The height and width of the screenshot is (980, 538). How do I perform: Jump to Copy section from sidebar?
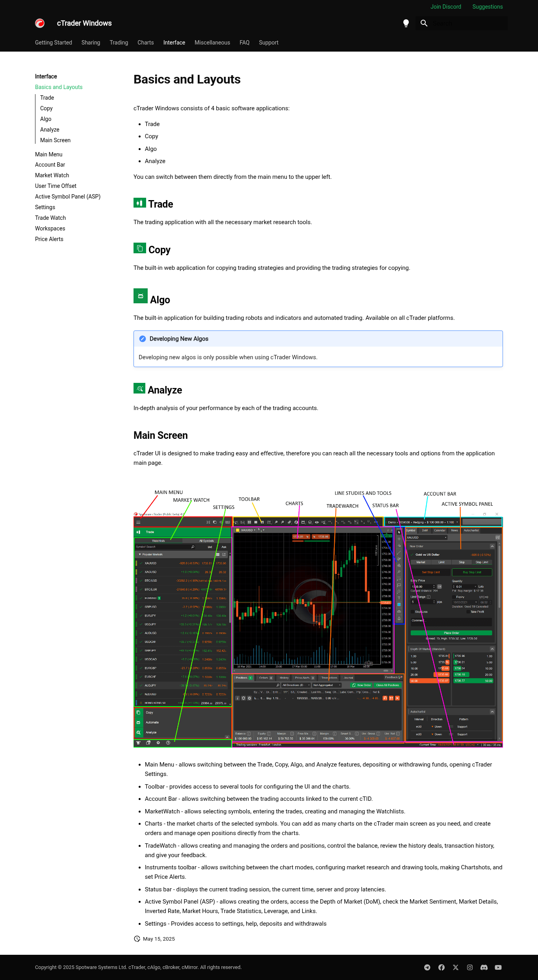coord(46,108)
